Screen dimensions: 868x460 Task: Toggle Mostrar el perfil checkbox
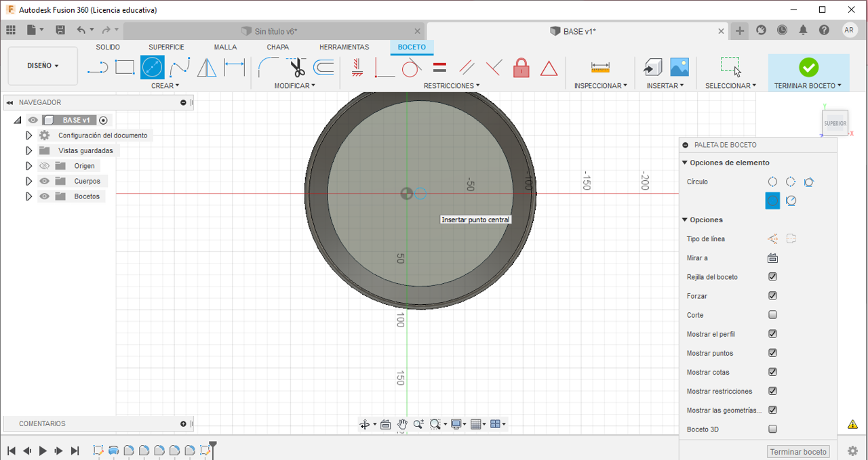(x=772, y=334)
